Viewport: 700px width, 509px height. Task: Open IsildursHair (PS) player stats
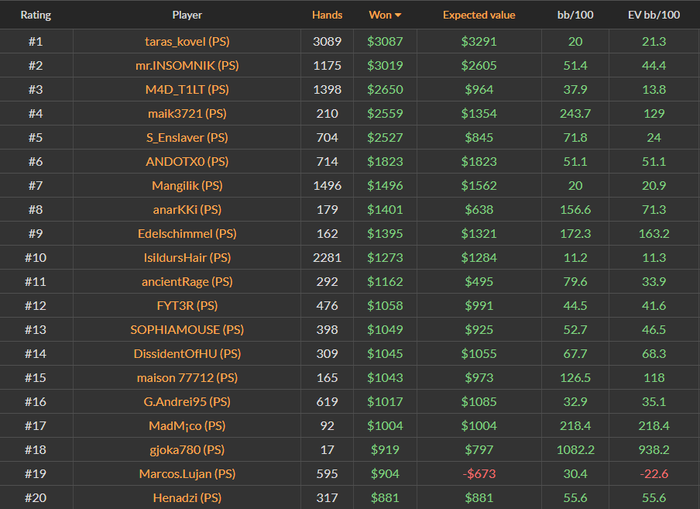pos(186,257)
